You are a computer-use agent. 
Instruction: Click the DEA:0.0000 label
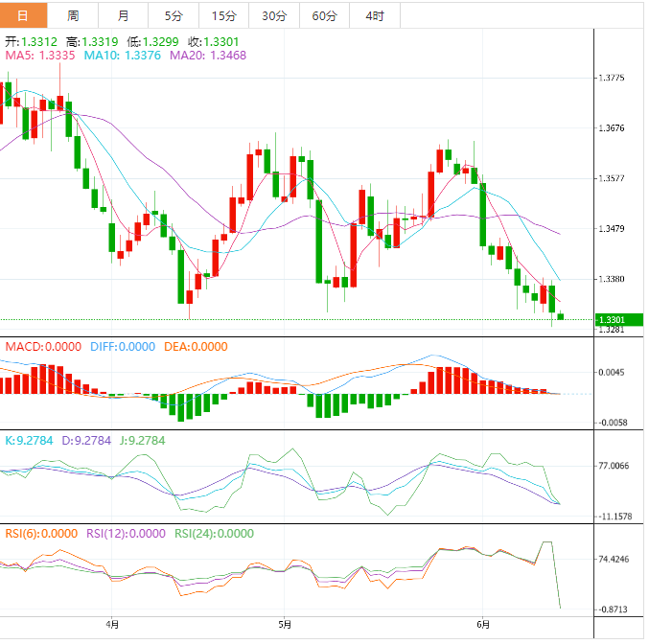[x=196, y=346]
